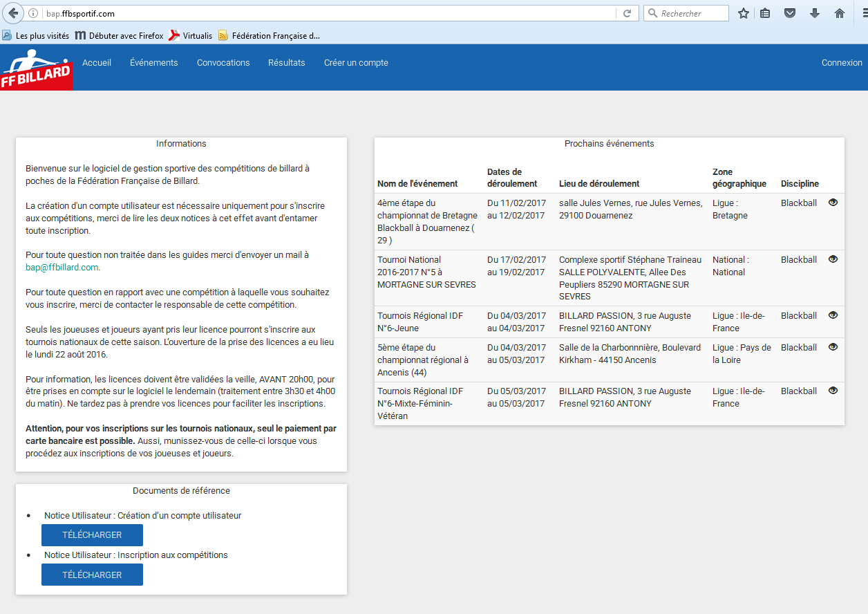868x614 pixels.
Task: Show the bookmarks list icon
Action: pos(765,13)
